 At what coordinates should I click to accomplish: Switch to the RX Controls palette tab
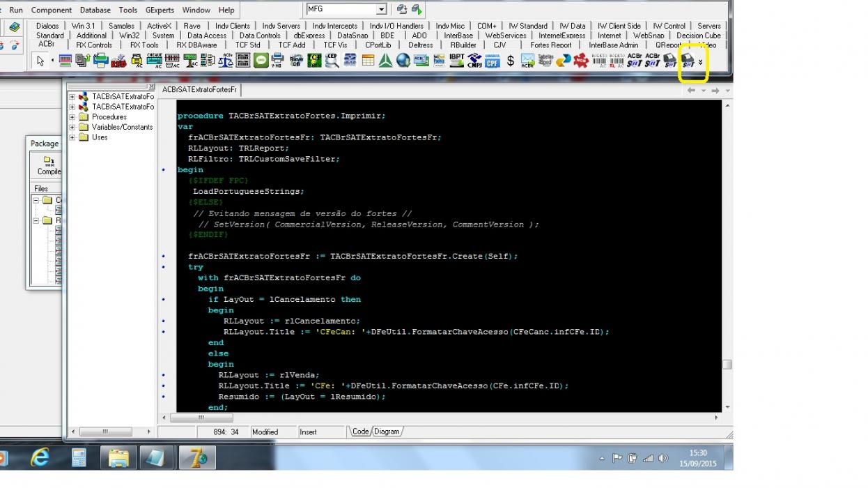click(x=94, y=45)
